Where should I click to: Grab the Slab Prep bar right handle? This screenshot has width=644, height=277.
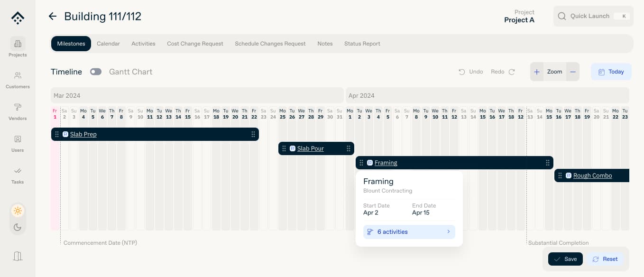253,134
